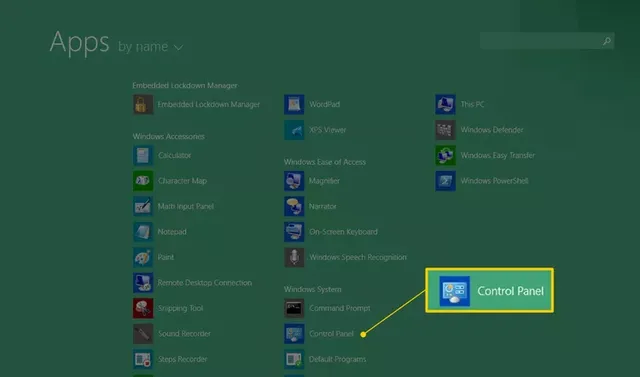
Task: Click the 'Apps' screen title
Action: click(x=79, y=42)
